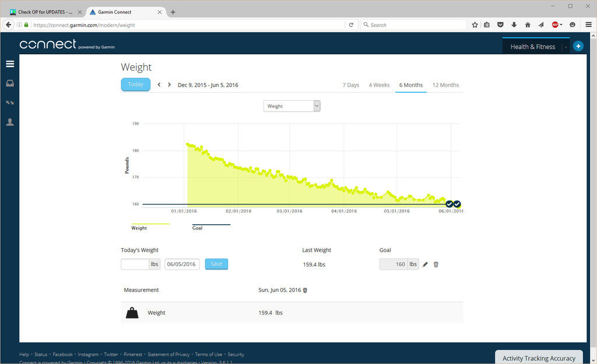Click the Firefox Search box

(x=413, y=24)
